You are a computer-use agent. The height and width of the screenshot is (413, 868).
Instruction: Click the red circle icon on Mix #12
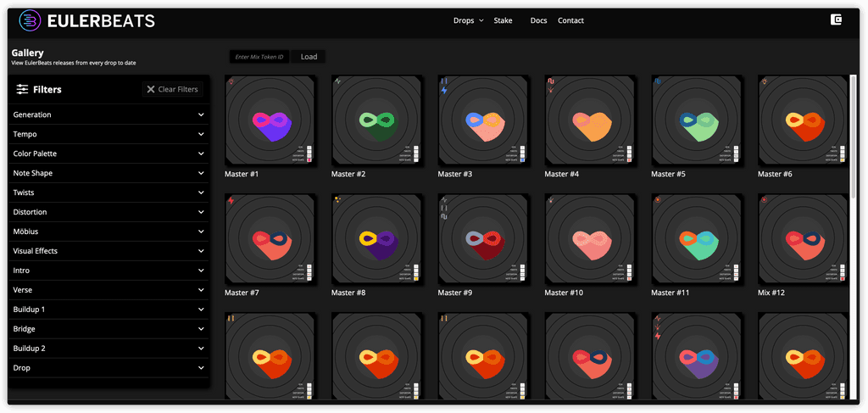[x=764, y=199]
